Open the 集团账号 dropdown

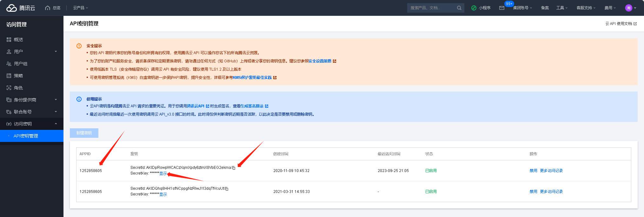pos(522,8)
